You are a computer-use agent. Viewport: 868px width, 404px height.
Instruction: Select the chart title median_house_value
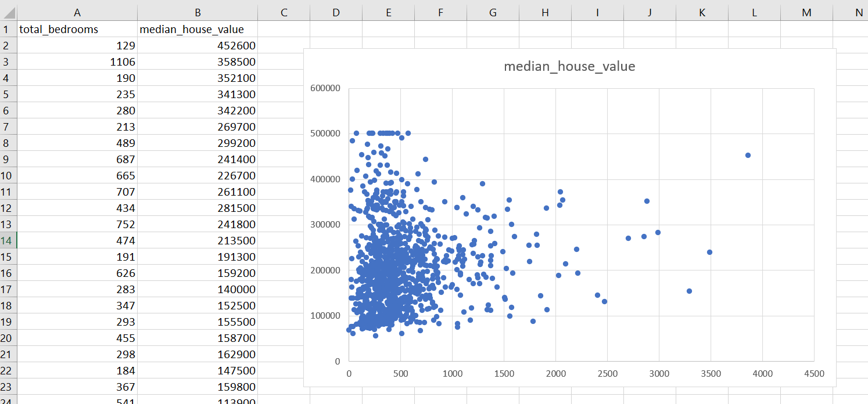coord(571,66)
